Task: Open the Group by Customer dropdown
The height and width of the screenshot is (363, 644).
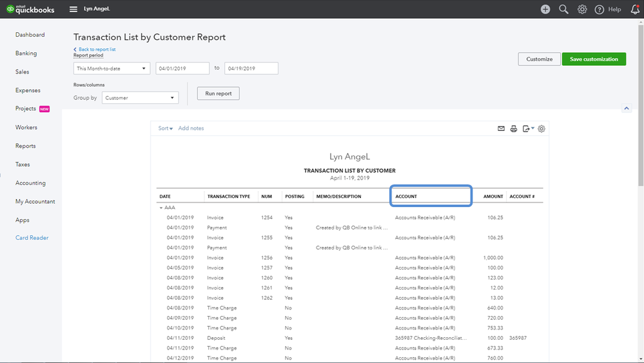Action: click(x=140, y=98)
